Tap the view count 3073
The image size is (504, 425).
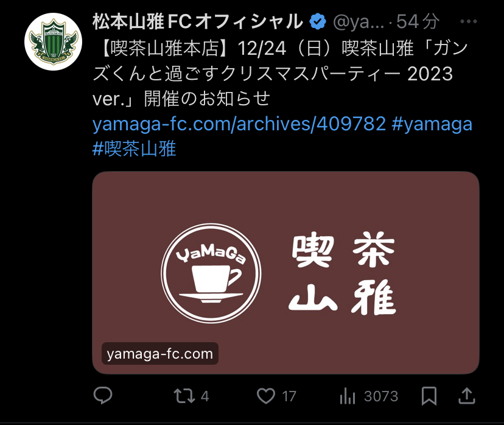381,396
